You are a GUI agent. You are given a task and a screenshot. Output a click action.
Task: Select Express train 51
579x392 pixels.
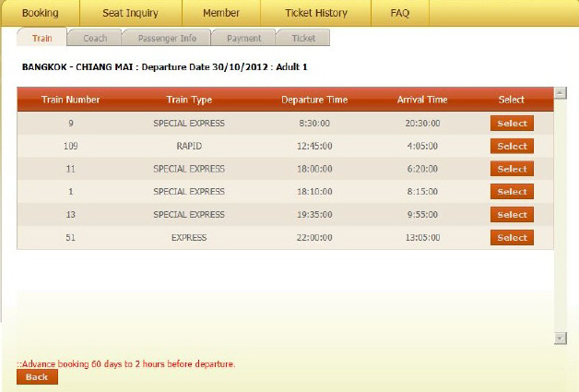pos(512,238)
